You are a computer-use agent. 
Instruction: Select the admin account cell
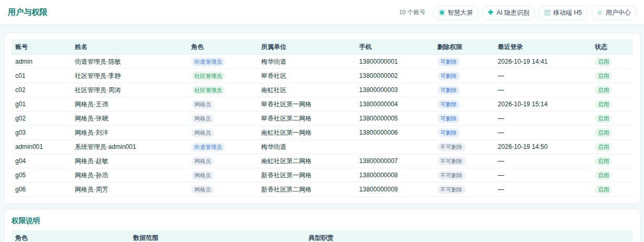24,62
